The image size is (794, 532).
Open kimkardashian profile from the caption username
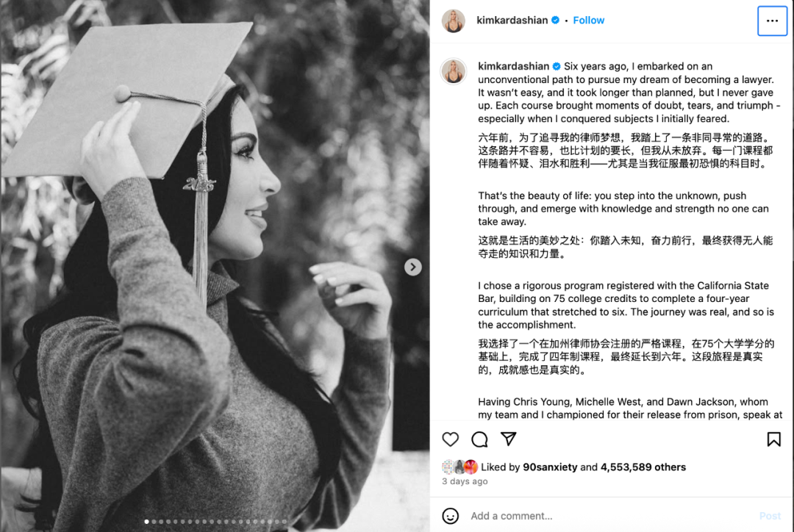click(513, 66)
